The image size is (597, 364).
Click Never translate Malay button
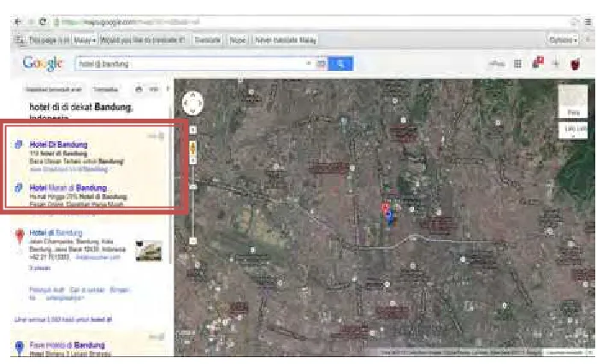(x=286, y=40)
